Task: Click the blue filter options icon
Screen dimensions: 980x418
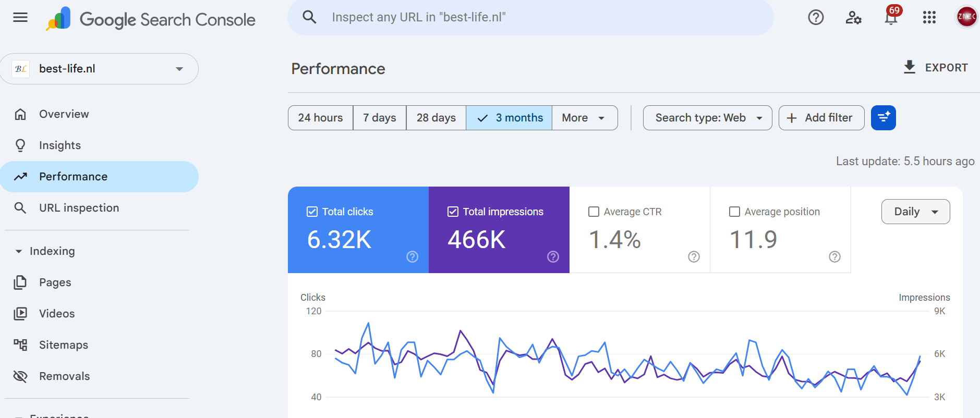Action: (883, 118)
